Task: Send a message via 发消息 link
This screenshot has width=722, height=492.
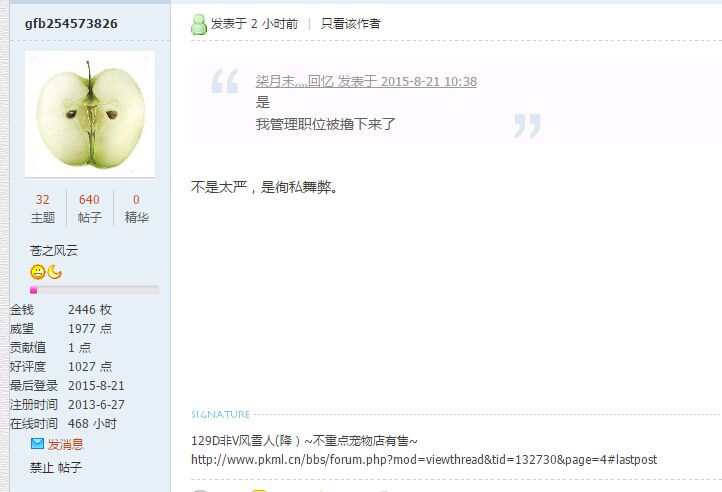Action: 65,444
